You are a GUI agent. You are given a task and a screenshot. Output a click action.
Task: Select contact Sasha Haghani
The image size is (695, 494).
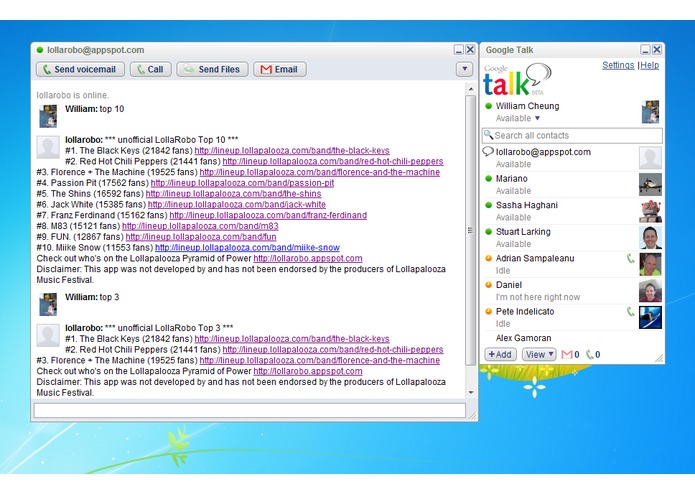572,211
